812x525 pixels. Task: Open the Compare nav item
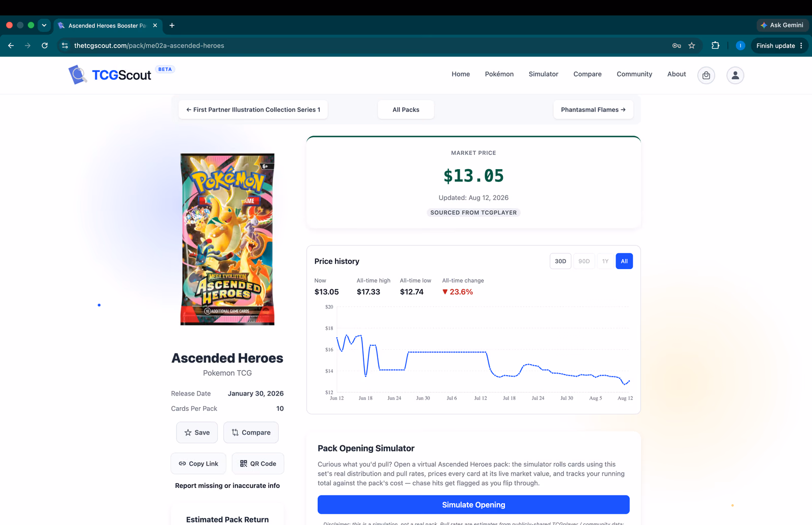(588, 74)
